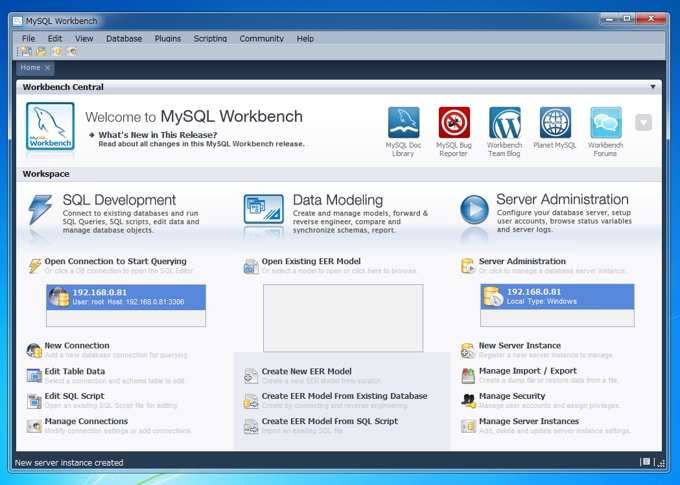Click the Manage Server Instances icon
Image resolution: width=680 pixels, height=485 pixels.
(x=468, y=426)
